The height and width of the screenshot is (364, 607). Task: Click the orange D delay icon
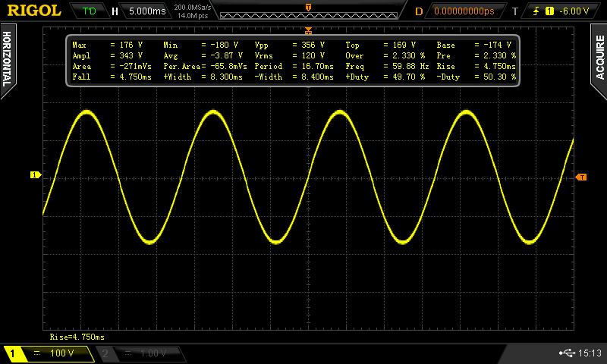[419, 11]
